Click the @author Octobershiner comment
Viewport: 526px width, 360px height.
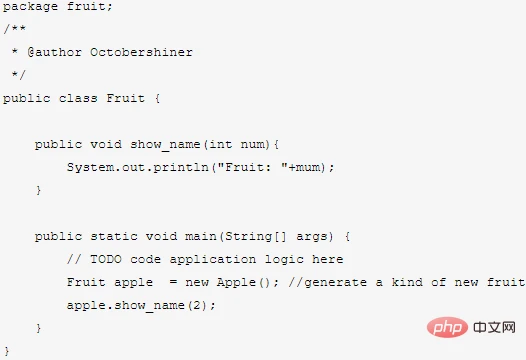[110, 52]
